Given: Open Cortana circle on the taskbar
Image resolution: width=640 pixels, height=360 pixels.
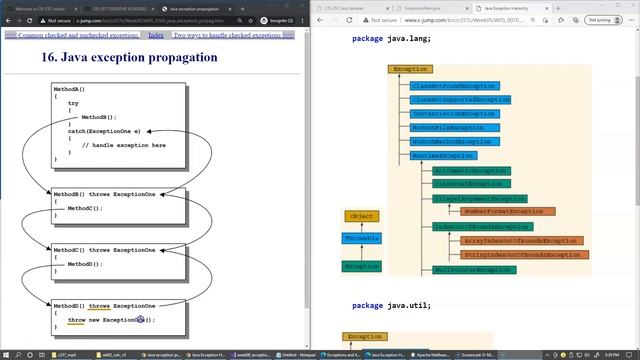Looking at the screenshot, I should point(30,355).
